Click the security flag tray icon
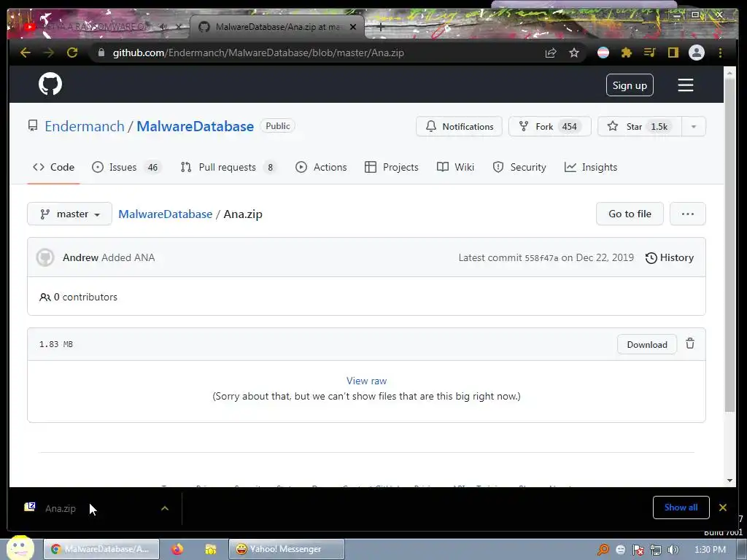747x560 pixels. point(638,550)
